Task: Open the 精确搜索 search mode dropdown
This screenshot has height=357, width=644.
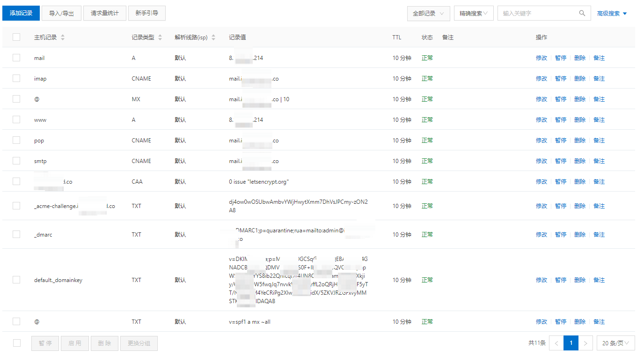Action: (x=474, y=14)
